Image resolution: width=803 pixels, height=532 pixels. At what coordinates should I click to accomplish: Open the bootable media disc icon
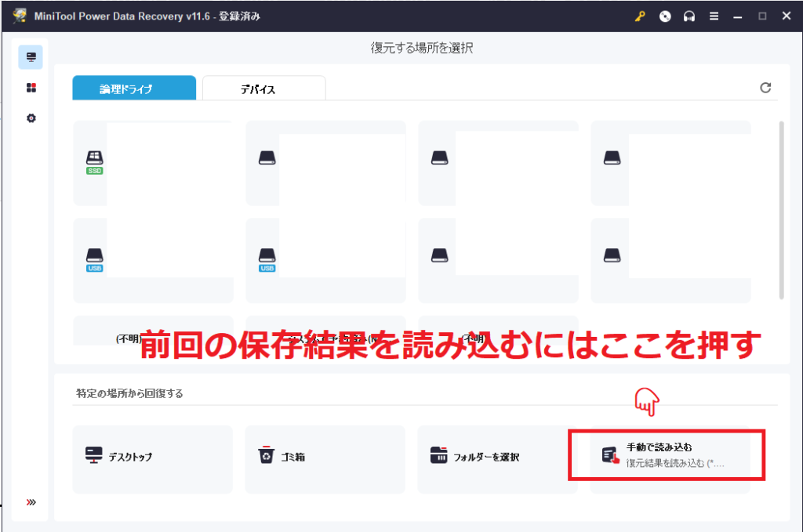(665, 16)
